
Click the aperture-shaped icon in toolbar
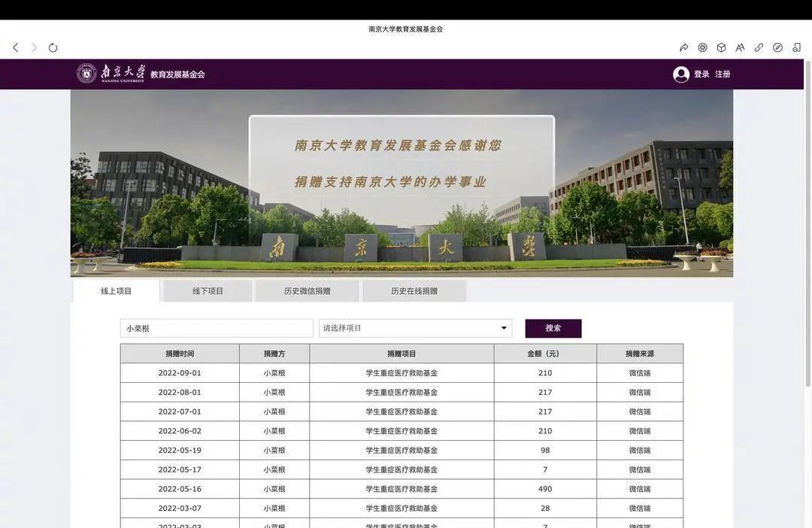pyautogui.click(x=702, y=47)
